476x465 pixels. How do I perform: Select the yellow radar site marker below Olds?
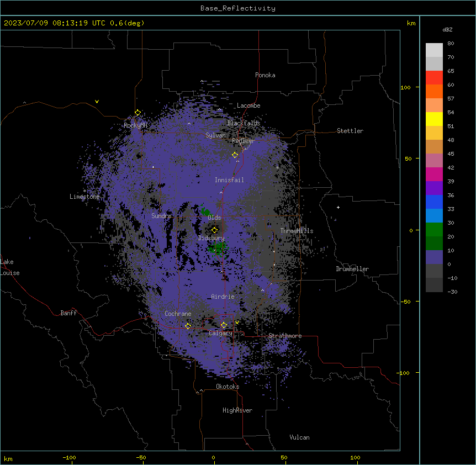(x=215, y=230)
